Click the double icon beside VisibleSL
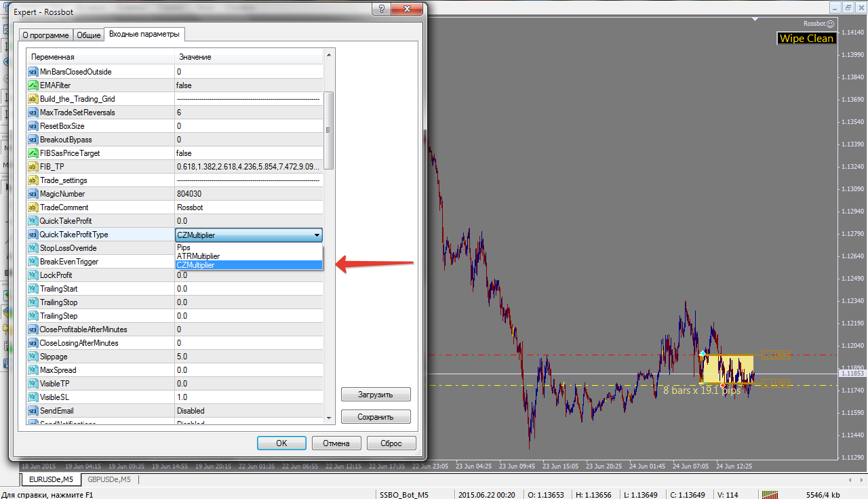This screenshot has width=868, height=499. [33, 397]
